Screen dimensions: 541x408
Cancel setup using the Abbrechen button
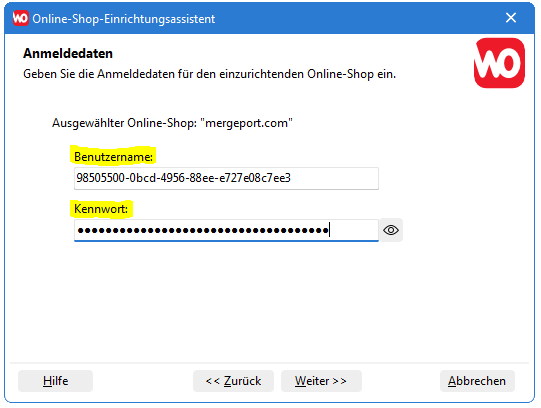477,381
